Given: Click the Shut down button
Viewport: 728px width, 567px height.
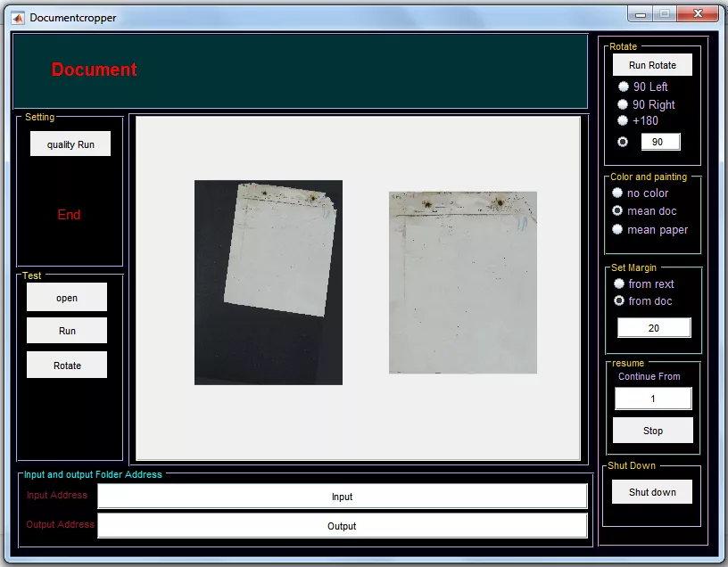Looking at the screenshot, I should [652, 492].
